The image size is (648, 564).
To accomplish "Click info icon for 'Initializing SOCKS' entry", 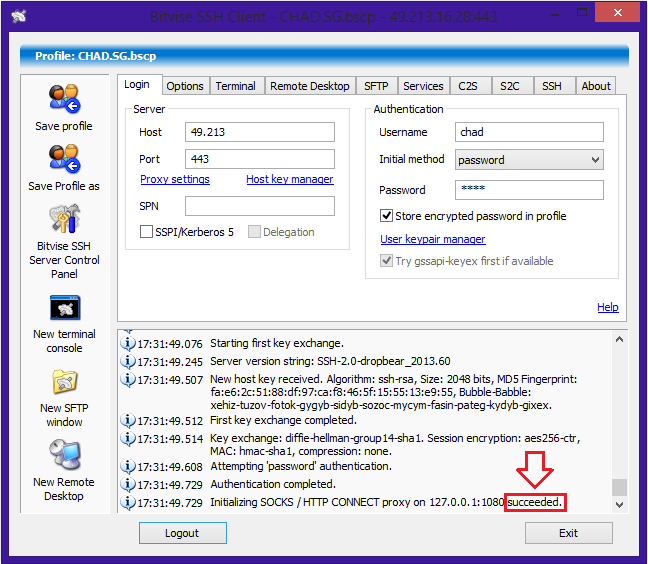I will pos(128,502).
